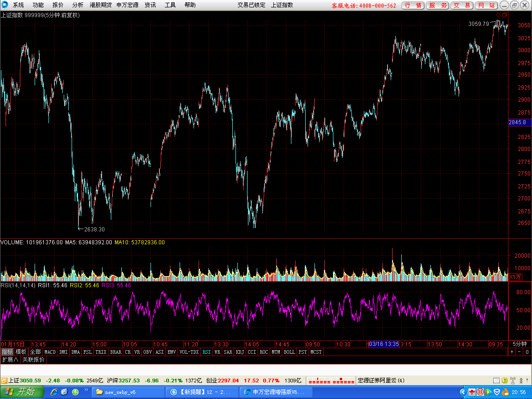Viewport: 532px width, 399px height.
Task: Click the 交易 button in the title bar
Action: (462, 6)
